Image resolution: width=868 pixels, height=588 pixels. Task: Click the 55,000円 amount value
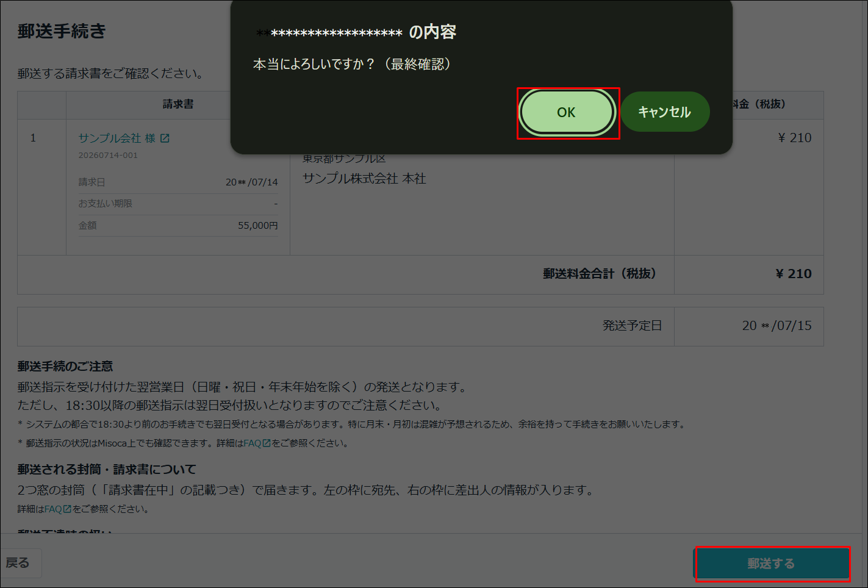click(x=257, y=226)
